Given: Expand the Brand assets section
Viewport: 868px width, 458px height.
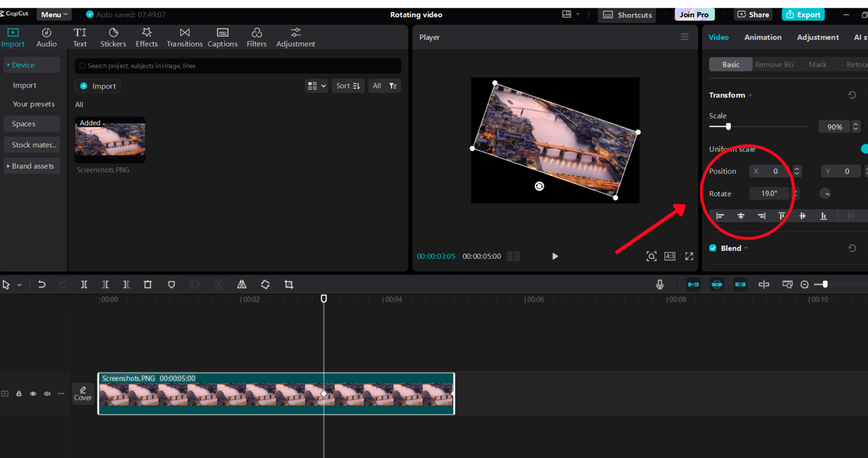Looking at the screenshot, I should click(32, 166).
